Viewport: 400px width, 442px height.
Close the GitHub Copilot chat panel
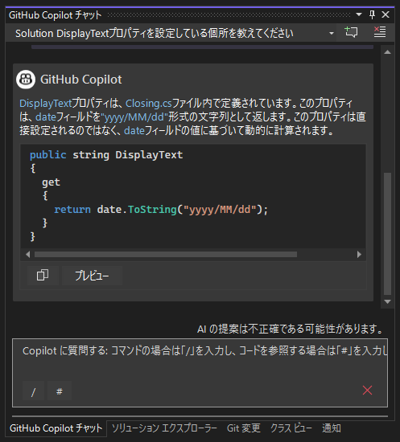pyautogui.click(x=386, y=14)
